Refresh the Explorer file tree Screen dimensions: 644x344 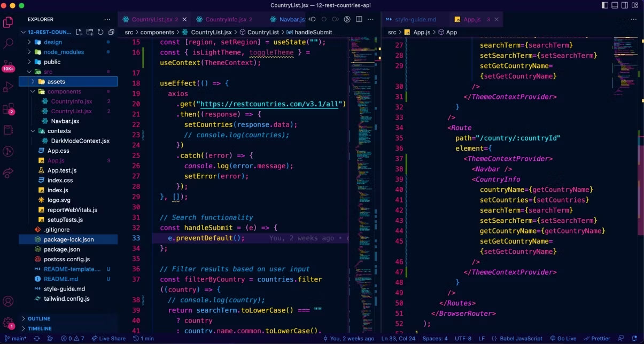click(x=100, y=32)
